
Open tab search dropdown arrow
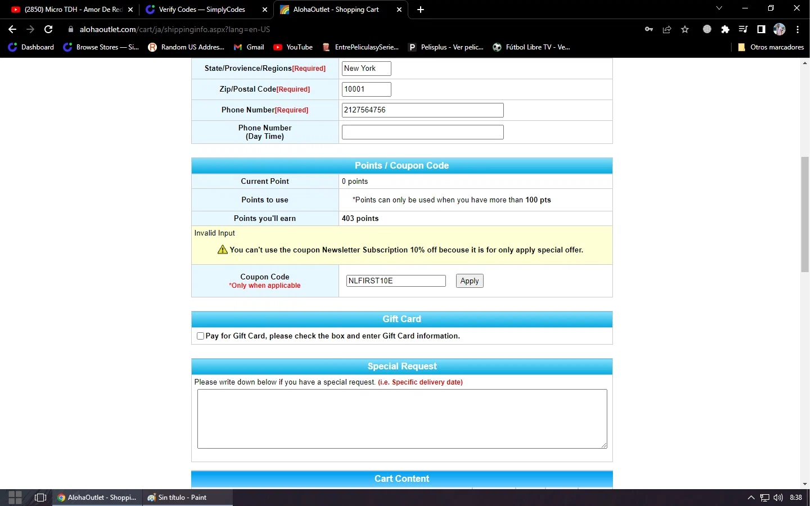pyautogui.click(x=719, y=8)
